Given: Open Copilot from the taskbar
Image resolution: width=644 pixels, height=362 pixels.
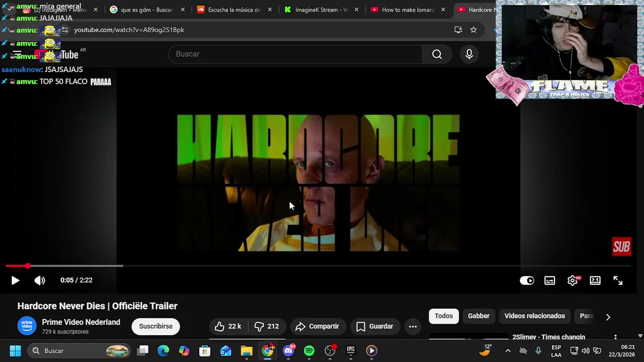Looking at the screenshot, I should click(184, 350).
